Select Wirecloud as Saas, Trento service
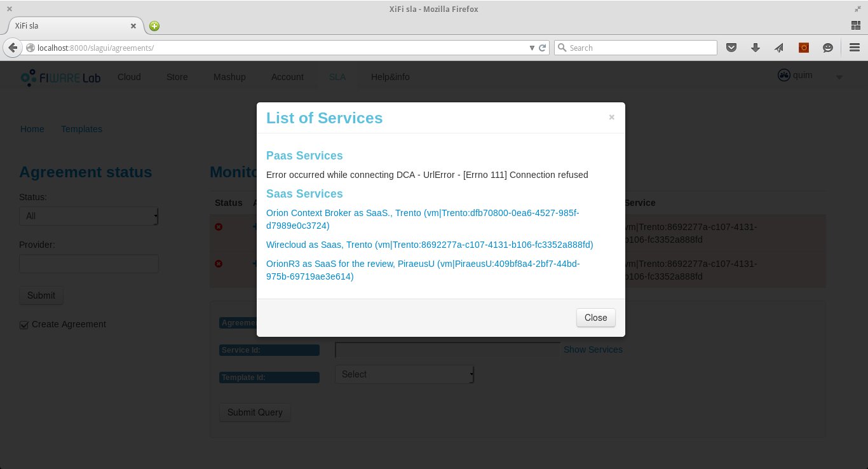868x469 pixels. [430, 245]
